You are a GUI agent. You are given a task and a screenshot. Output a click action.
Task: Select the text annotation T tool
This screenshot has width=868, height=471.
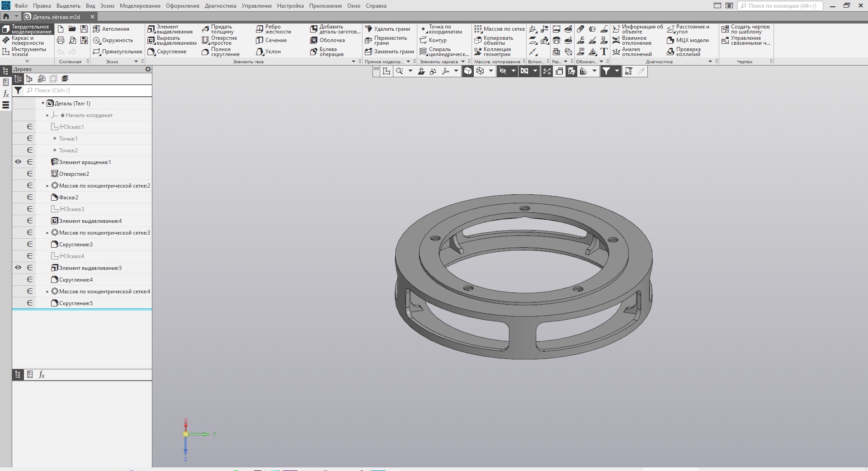point(604,52)
